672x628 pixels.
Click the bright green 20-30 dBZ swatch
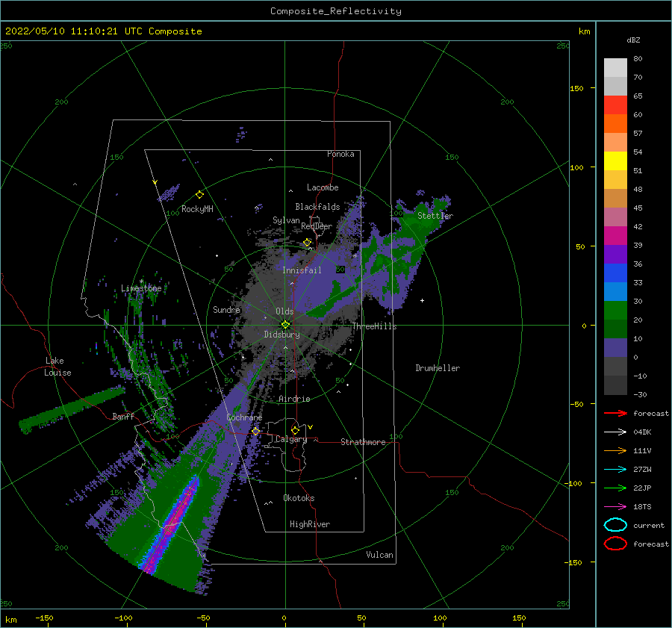pos(615,311)
